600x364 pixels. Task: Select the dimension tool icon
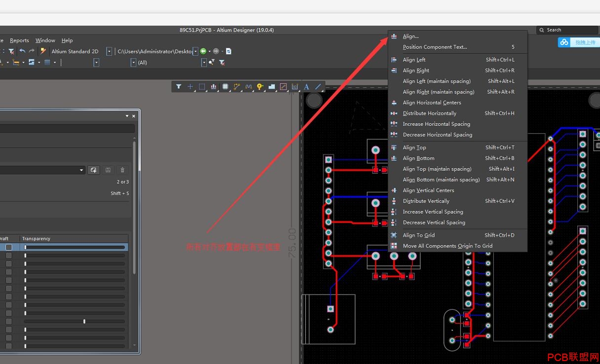point(295,87)
